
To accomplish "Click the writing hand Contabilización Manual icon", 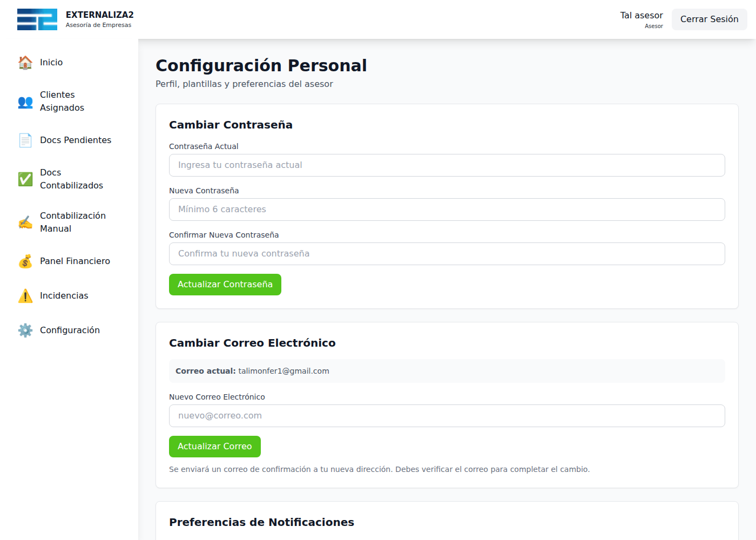I will pyautogui.click(x=25, y=222).
